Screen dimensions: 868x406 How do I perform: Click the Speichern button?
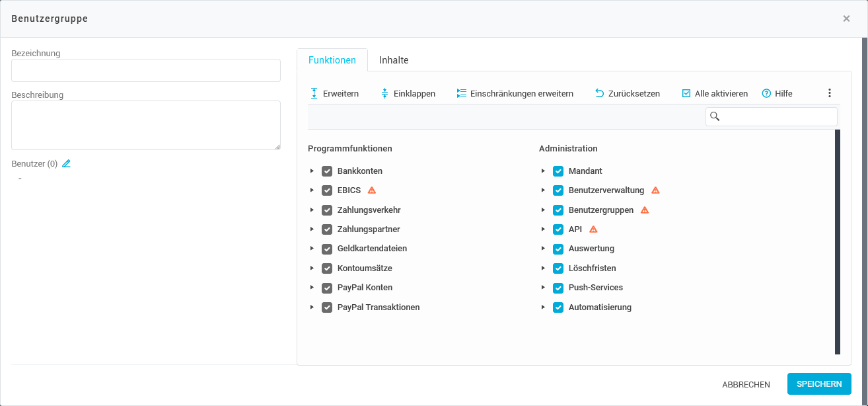819,384
